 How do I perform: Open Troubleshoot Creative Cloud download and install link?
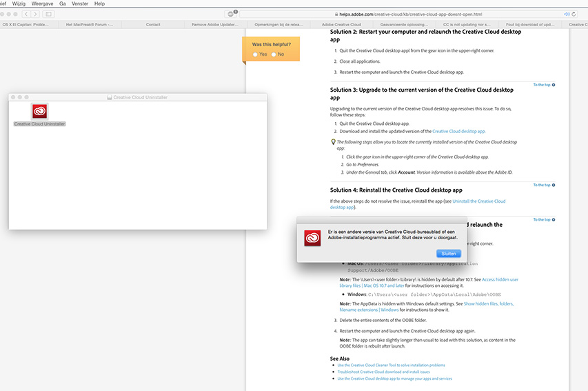pos(384,372)
